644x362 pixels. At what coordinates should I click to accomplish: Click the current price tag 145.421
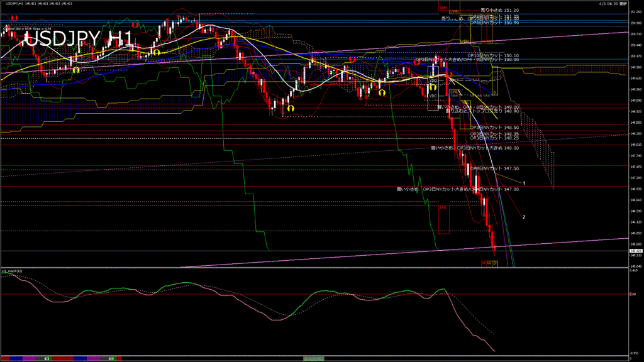coord(635,251)
